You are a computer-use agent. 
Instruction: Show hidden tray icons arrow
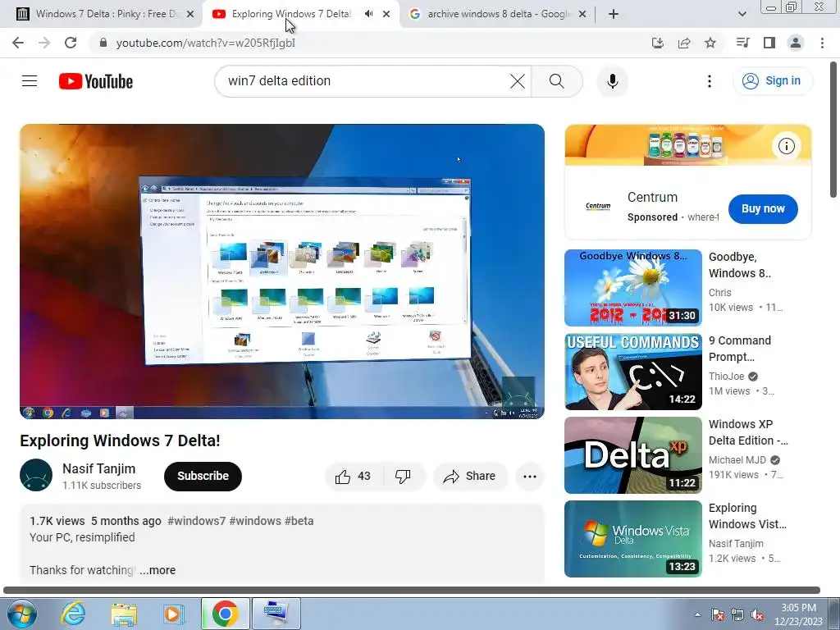[697, 614]
